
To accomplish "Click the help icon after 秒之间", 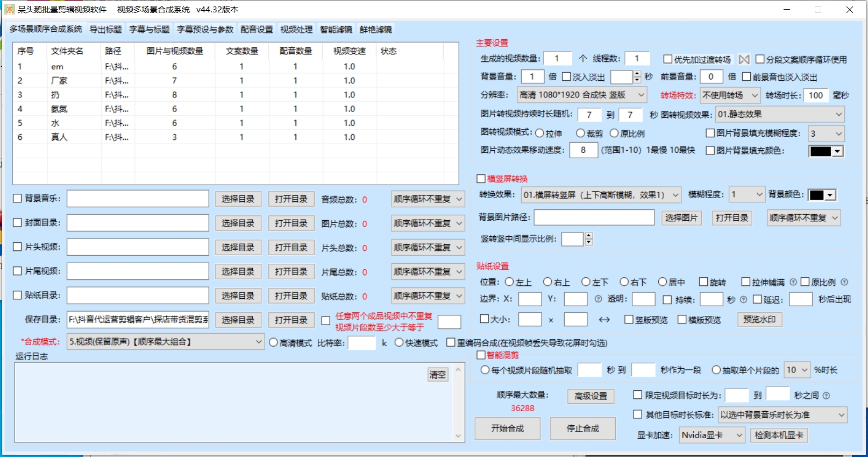I will [x=826, y=396].
